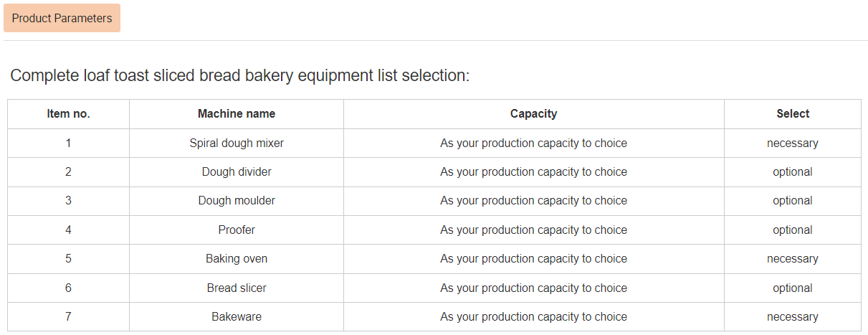The width and height of the screenshot is (868, 335).
Task: Select the 'Dough moulder' cell
Action: [237, 201]
